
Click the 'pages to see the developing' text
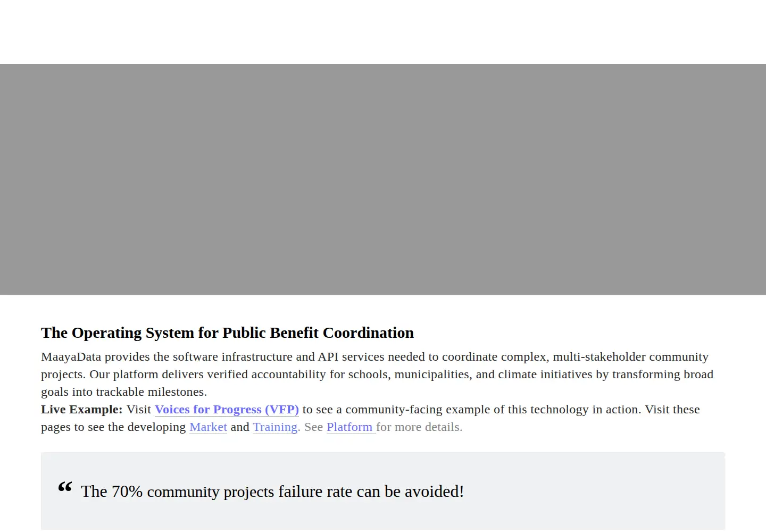point(113,427)
